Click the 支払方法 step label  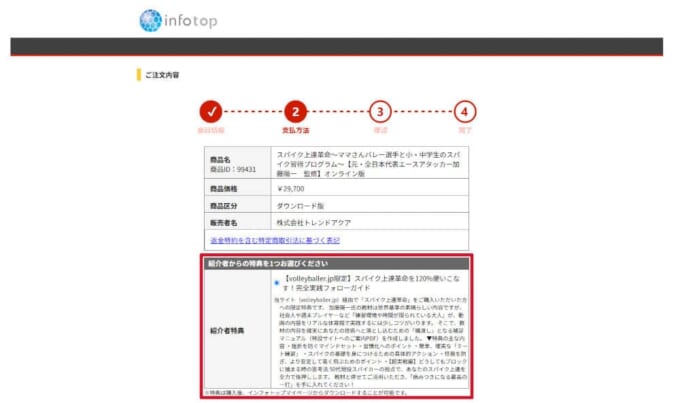[x=295, y=130]
